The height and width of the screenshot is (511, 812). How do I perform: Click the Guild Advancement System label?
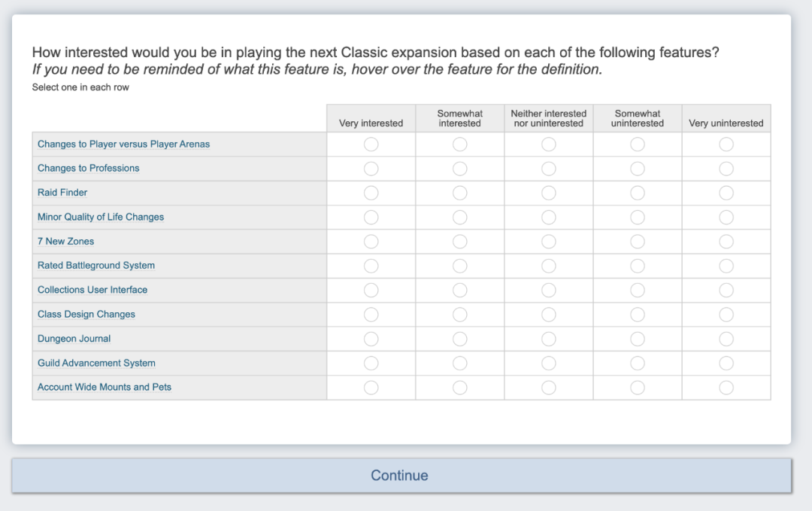click(x=96, y=363)
